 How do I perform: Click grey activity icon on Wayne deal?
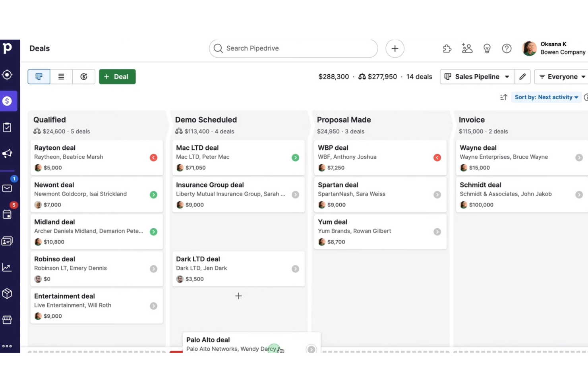click(579, 158)
